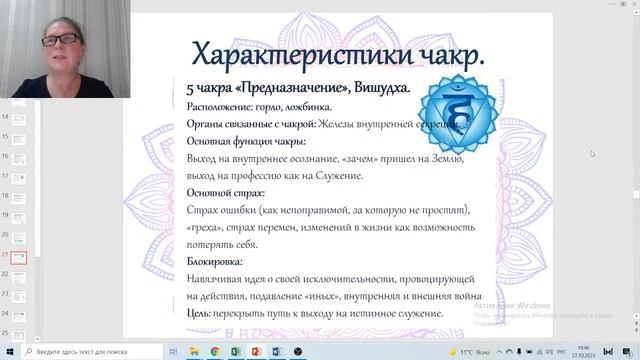Select slide 14 thumbnail
Screen dimensions: 640x360
[18, 120]
